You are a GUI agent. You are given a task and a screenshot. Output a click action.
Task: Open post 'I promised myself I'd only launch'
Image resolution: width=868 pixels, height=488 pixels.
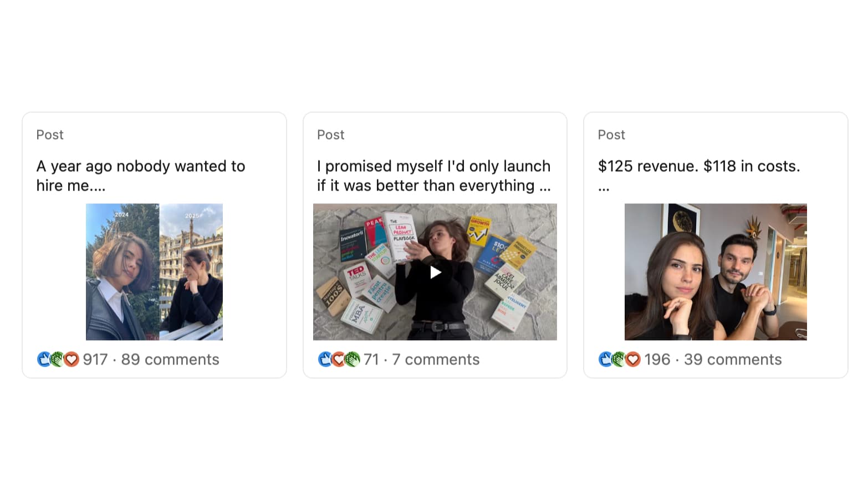[434, 176]
